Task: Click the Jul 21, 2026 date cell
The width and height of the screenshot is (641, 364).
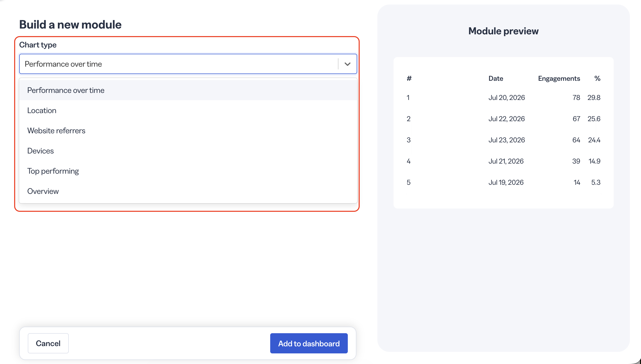Action: [x=506, y=161]
